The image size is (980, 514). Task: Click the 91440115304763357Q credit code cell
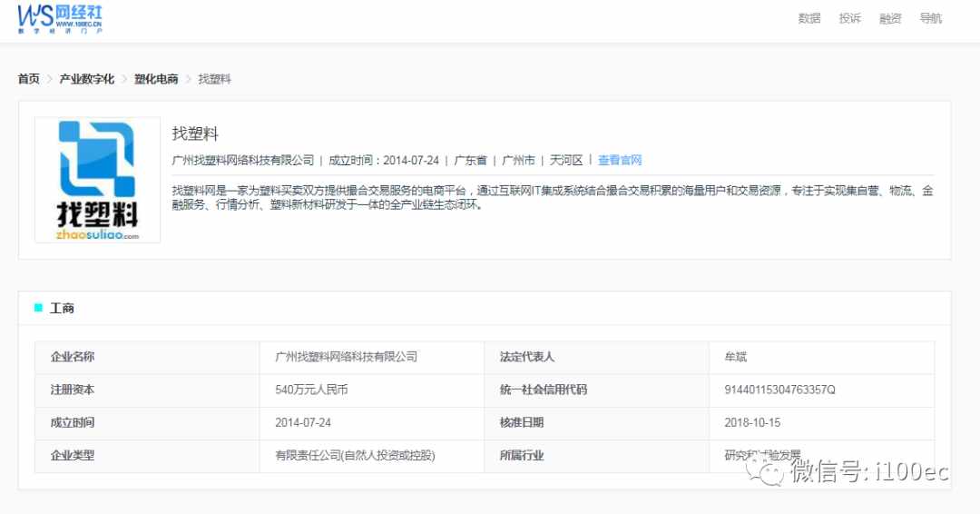click(x=822, y=390)
